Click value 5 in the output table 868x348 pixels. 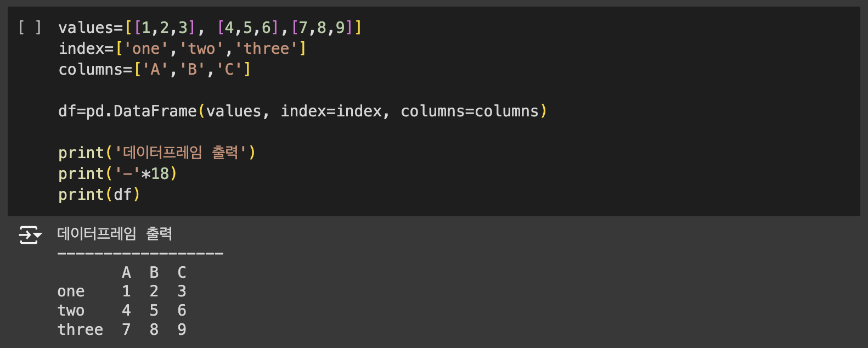point(154,311)
